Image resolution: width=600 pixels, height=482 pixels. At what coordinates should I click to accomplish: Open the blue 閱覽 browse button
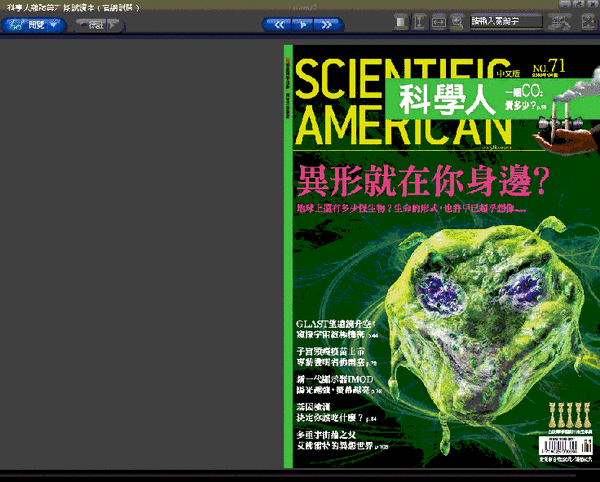(x=33, y=25)
